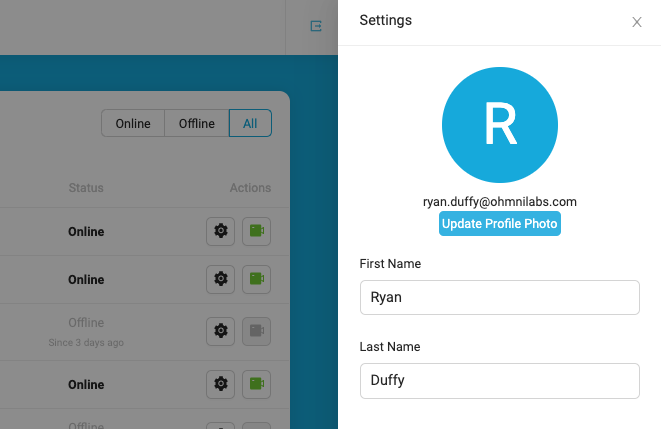Show only Offline devices

(x=196, y=123)
